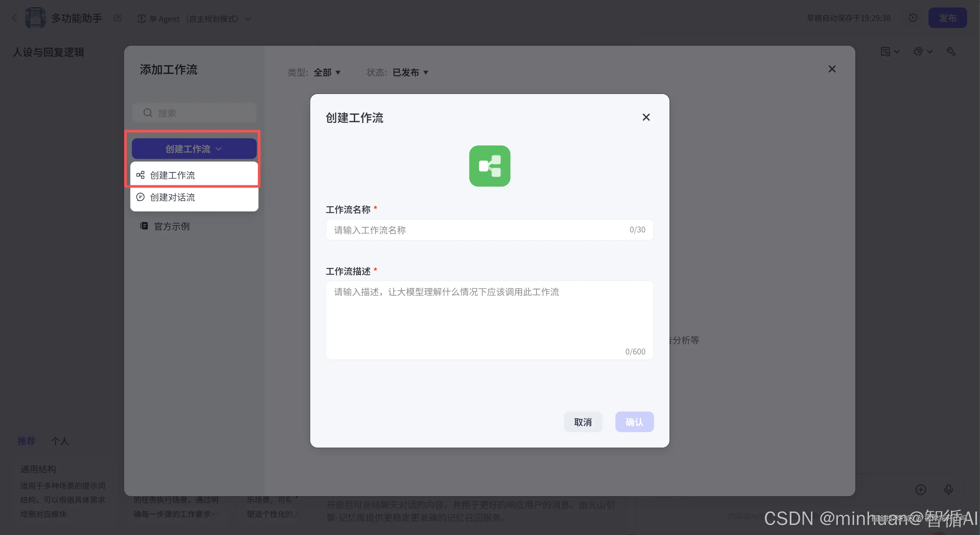Click the edit icon next to 多功能助手
This screenshot has width=980, height=535.
click(x=118, y=18)
